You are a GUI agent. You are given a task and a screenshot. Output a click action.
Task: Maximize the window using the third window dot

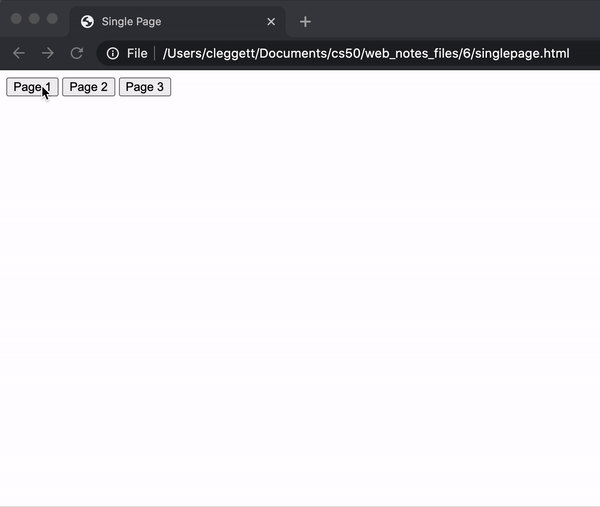(x=52, y=19)
